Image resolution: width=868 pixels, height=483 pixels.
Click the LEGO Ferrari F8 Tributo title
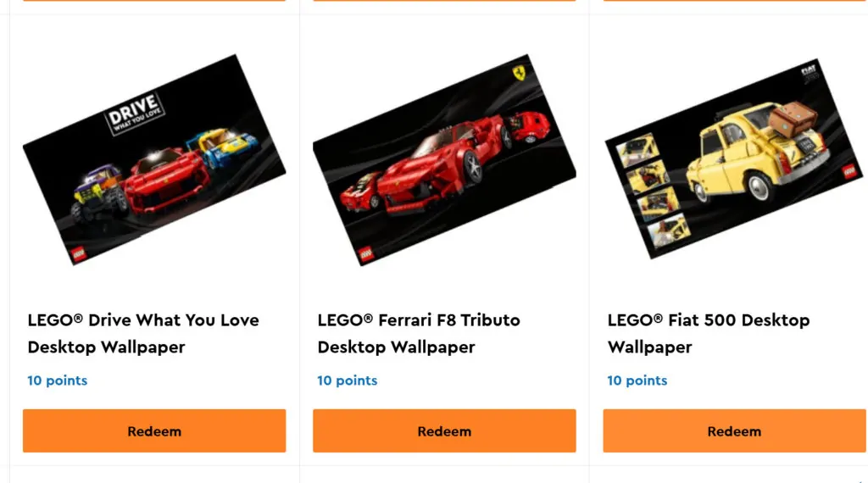(419, 334)
